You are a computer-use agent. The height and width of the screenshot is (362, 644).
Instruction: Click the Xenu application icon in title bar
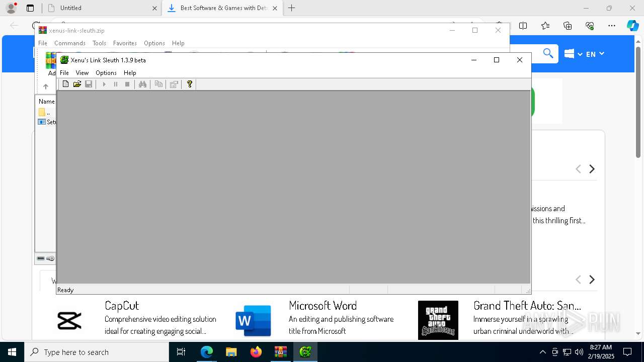pos(64,60)
